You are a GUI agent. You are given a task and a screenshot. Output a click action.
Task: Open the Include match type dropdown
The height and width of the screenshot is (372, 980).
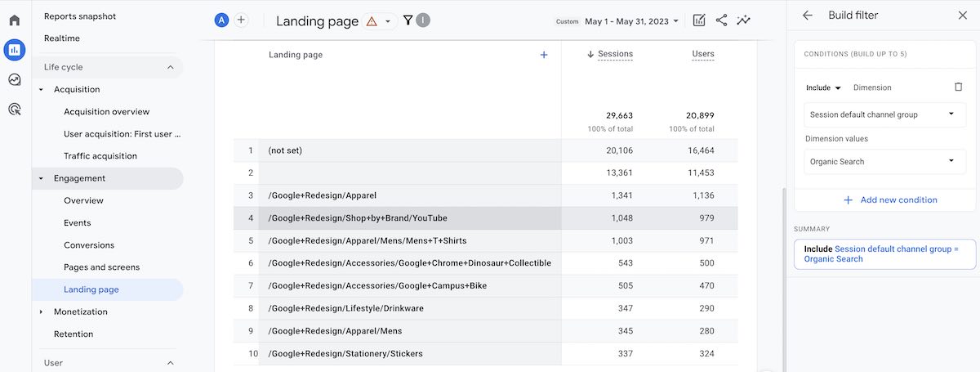[x=823, y=87]
